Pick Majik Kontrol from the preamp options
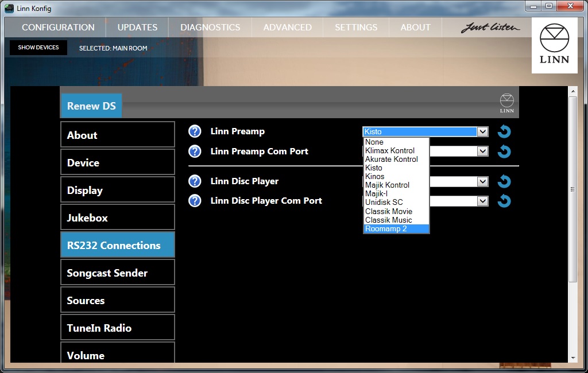 coord(387,185)
